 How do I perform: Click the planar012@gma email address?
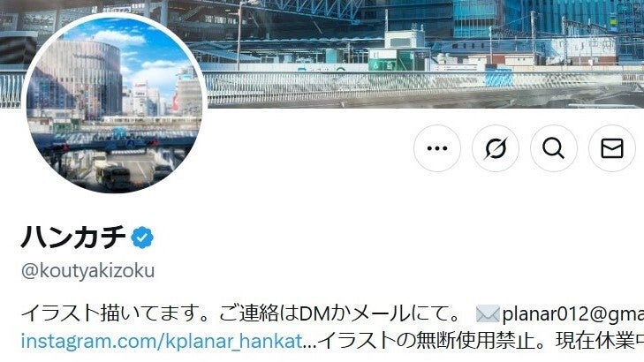pyautogui.click(x=572, y=314)
